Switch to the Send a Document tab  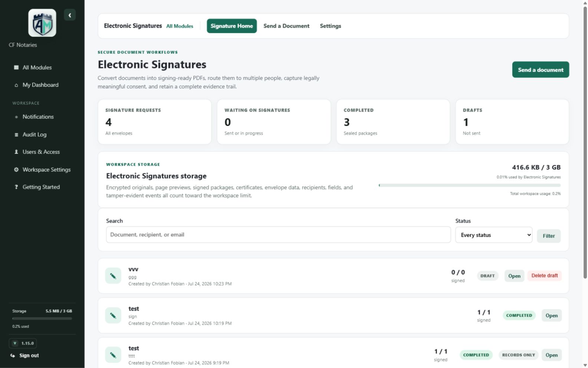point(286,26)
